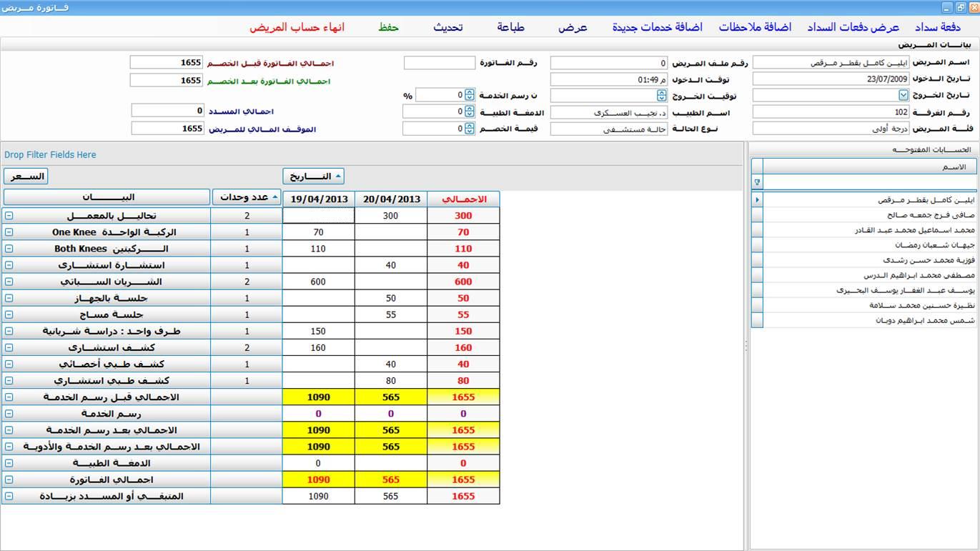Click the الدمغة الطبية value spinner
This screenshot has height=551, width=980.
click(469, 111)
